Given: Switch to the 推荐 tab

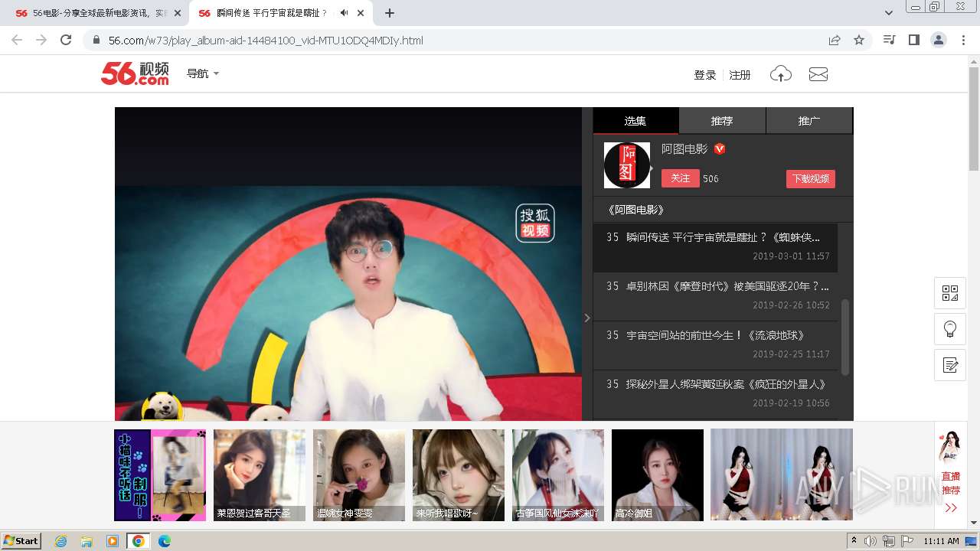Looking at the screenshot, I should coord(722,121).
